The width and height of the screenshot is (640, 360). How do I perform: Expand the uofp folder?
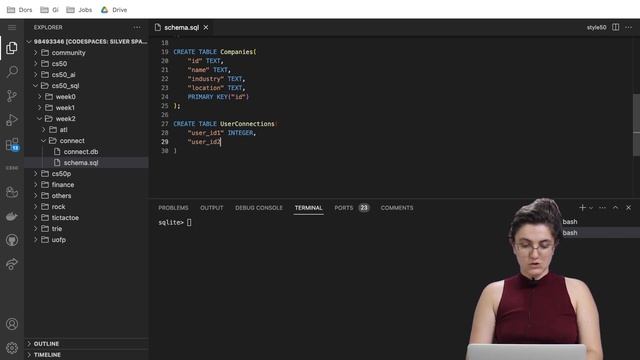[x=87, y=240]
